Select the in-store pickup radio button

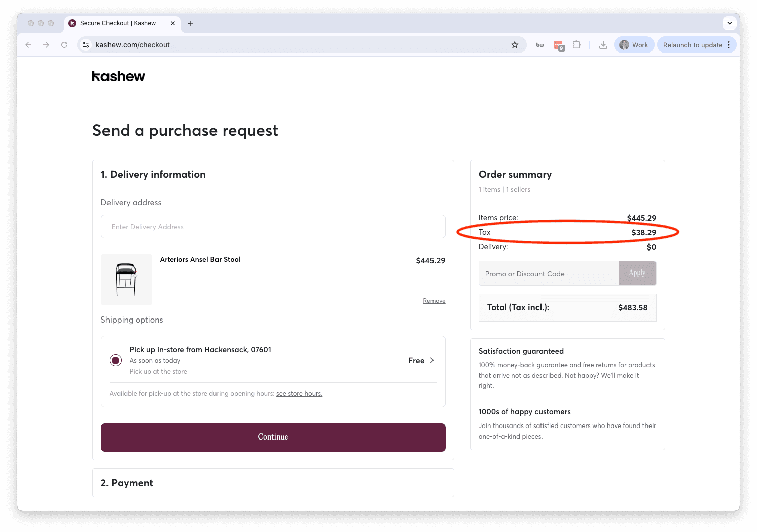116,360
